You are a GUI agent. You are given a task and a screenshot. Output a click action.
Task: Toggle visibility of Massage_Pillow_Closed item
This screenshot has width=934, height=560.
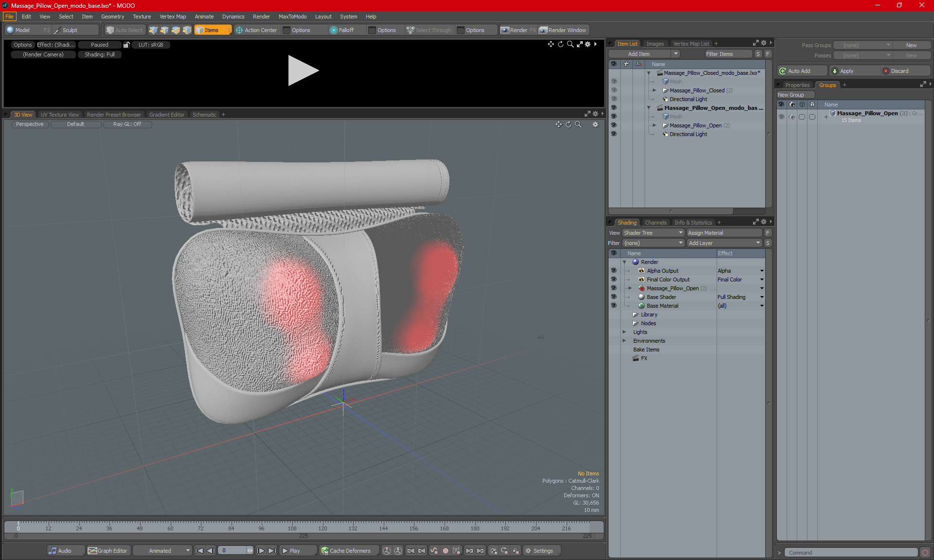(x=613, y=90)
